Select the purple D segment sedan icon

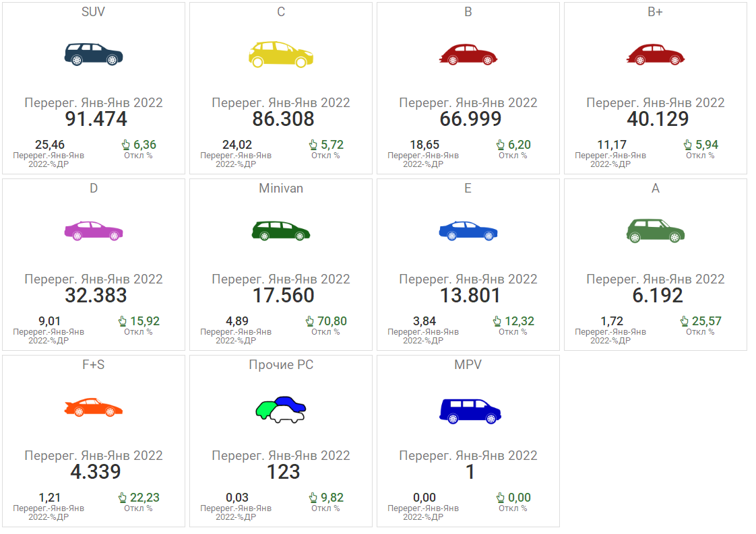94,231
